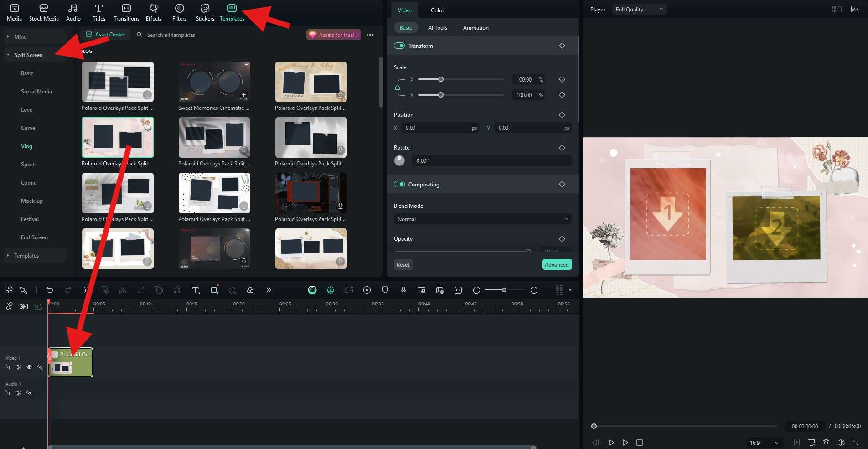
Task: Click the Redo arrow in timeline toolbar
Action: pos(68,290)
